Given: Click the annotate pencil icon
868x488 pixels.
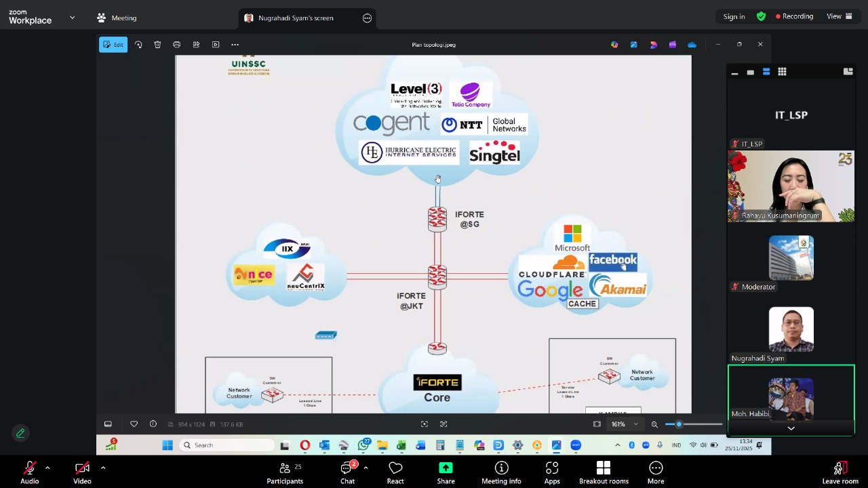Looking at the screenshot, I should (20, 433).
